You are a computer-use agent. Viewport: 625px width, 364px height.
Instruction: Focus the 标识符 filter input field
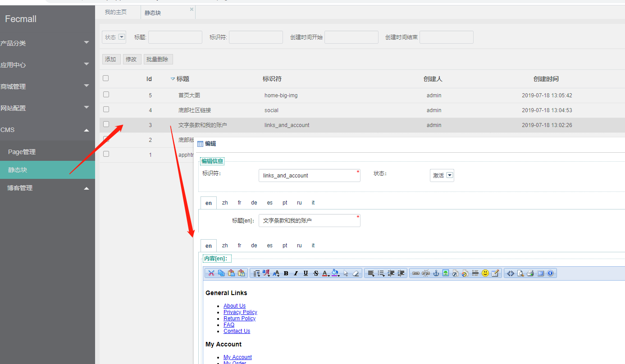(x=256, y=37)
